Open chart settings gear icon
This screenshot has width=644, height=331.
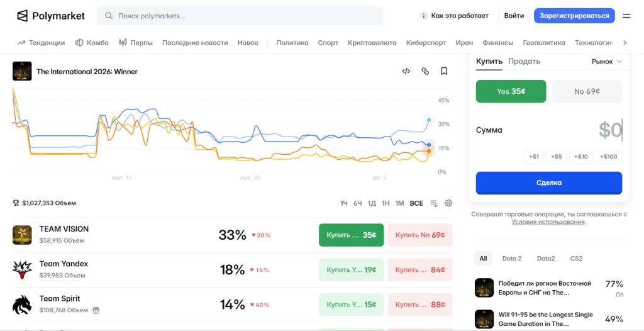tap(448, 203)
